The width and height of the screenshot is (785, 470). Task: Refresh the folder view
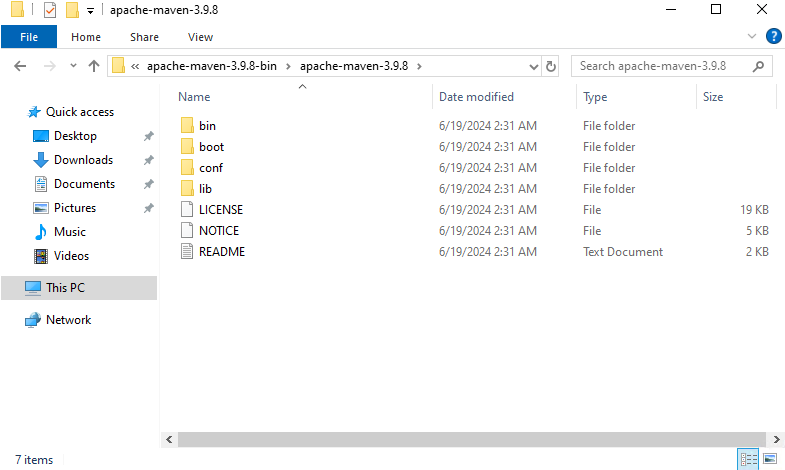click(551, 67)
